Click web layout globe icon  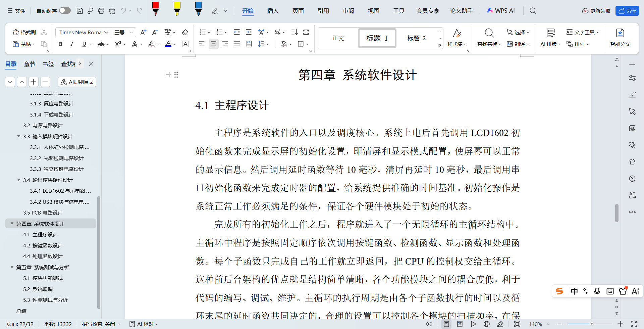pos(487,324)
